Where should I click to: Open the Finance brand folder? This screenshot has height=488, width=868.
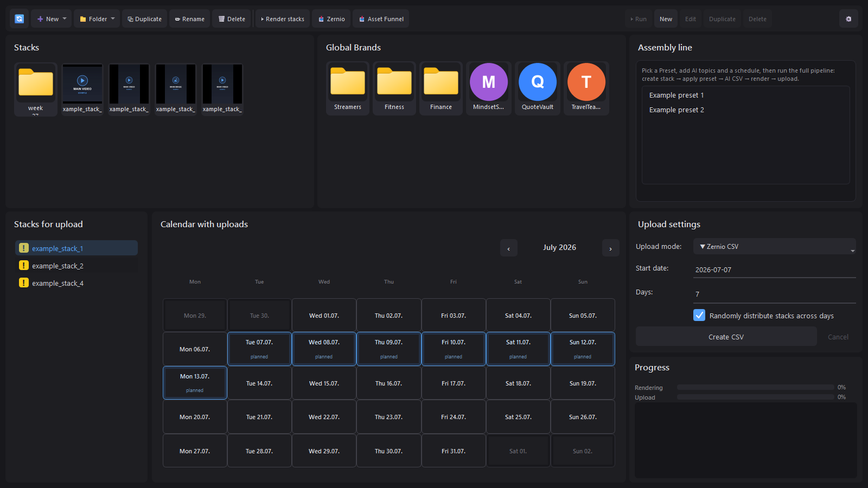pyautogui.click(x=441, y=88)
